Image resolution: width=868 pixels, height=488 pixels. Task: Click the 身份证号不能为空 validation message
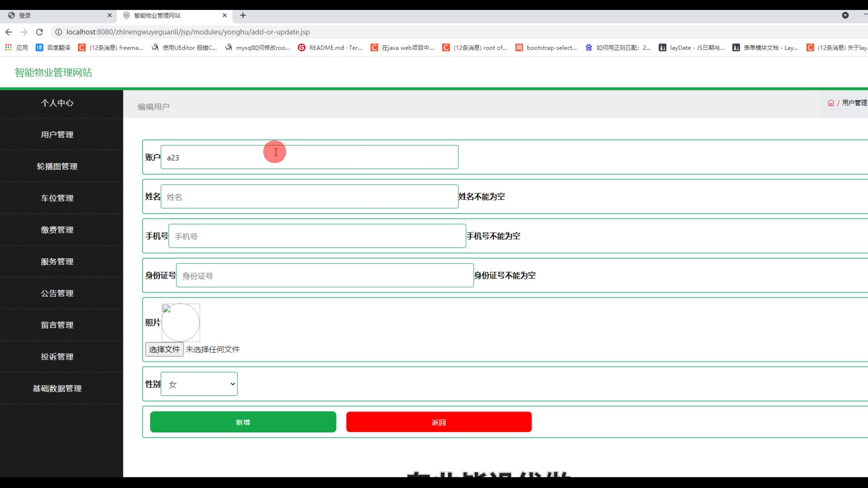505,275
